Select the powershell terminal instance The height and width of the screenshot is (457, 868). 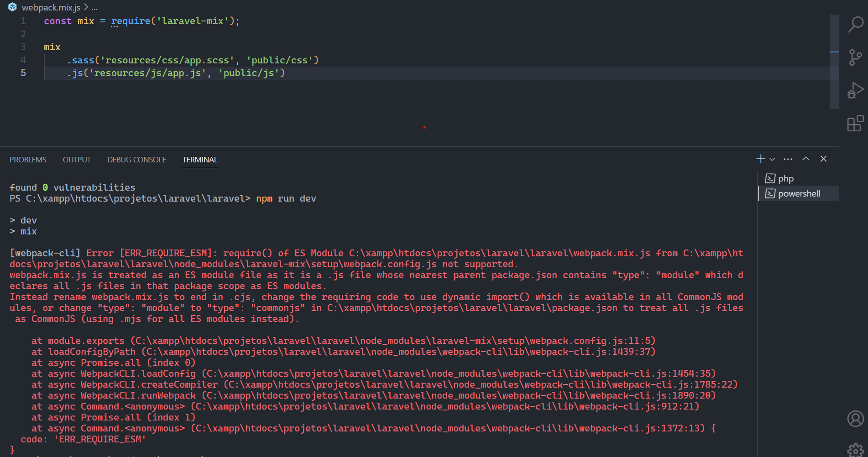799,193
